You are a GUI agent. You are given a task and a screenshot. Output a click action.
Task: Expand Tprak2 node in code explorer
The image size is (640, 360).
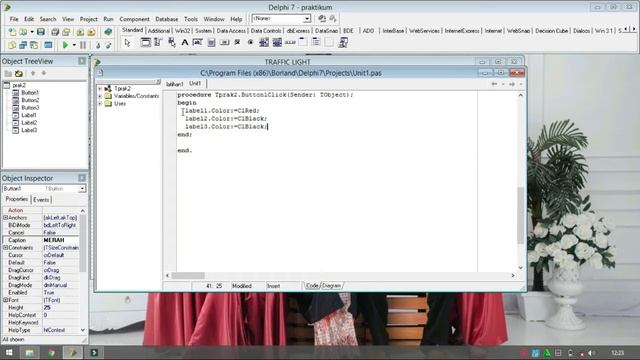coord(100,89)
